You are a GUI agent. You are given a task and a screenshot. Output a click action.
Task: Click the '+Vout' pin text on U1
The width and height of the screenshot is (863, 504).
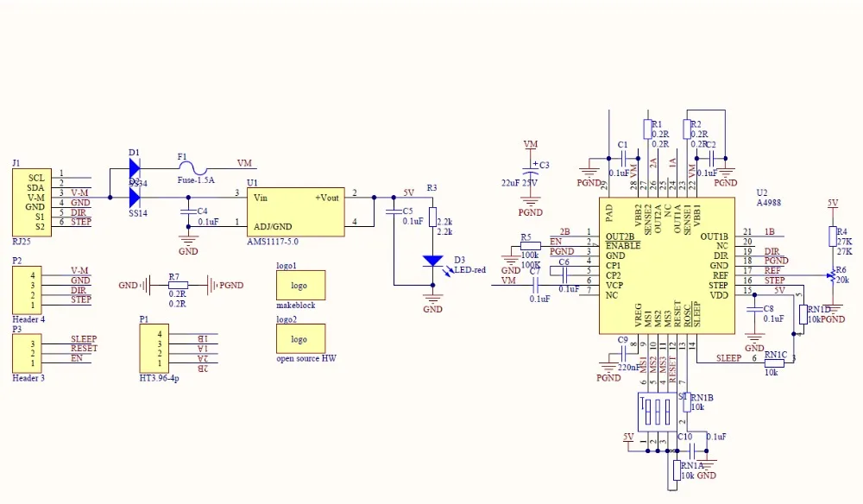pyautogui.click(x=327, y=198)
